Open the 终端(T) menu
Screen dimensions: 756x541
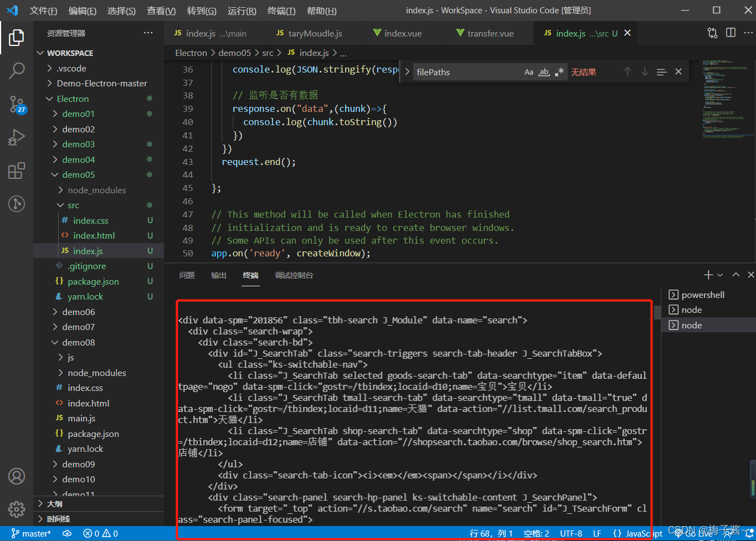(281, 11)
